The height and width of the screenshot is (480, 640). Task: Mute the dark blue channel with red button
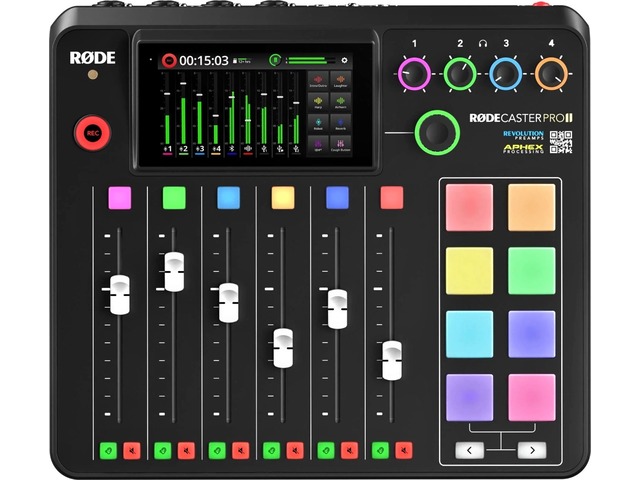[349, 451]
